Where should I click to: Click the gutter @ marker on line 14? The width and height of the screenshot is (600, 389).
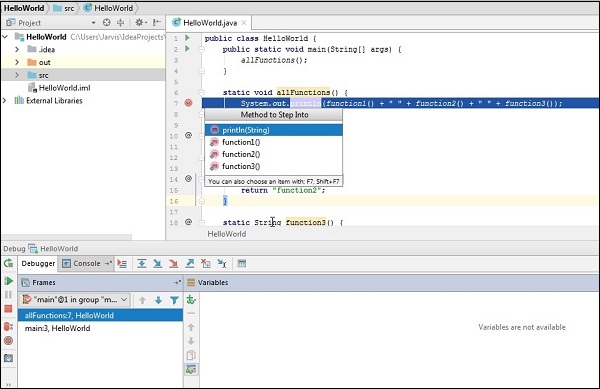[x=188, y=178]
